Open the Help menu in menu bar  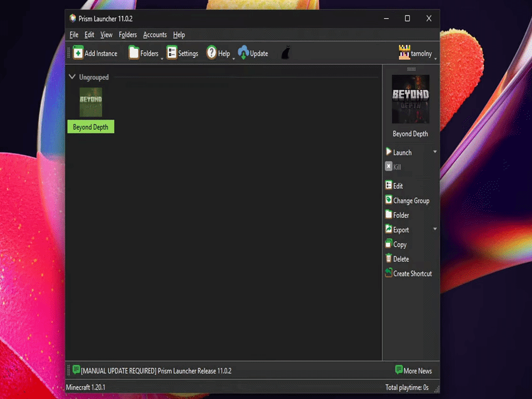point(179,34)
